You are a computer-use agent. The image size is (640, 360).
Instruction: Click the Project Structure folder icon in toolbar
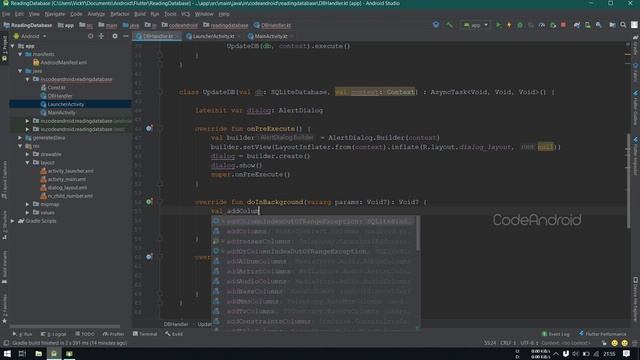(x=612, y=25)
